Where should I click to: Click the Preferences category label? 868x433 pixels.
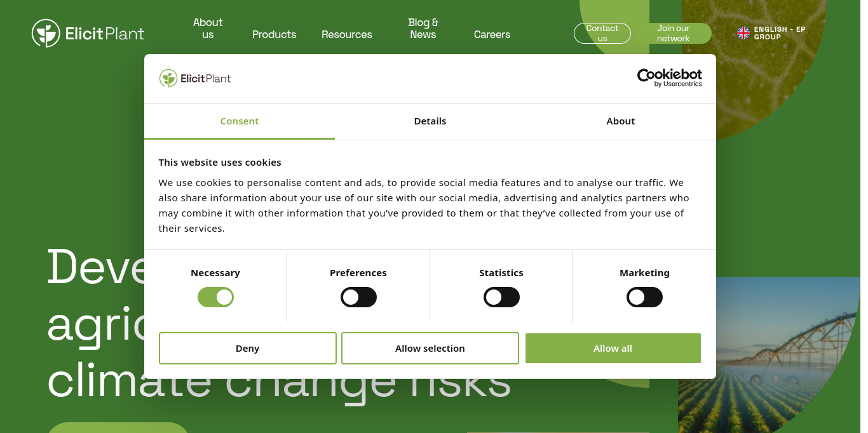358,273
